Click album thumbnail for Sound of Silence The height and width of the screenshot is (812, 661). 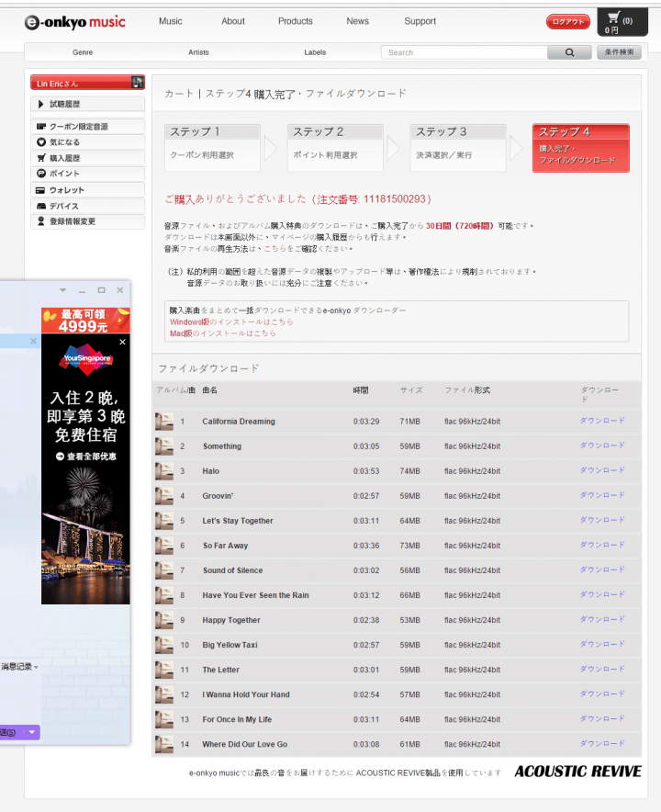(164, 570)
